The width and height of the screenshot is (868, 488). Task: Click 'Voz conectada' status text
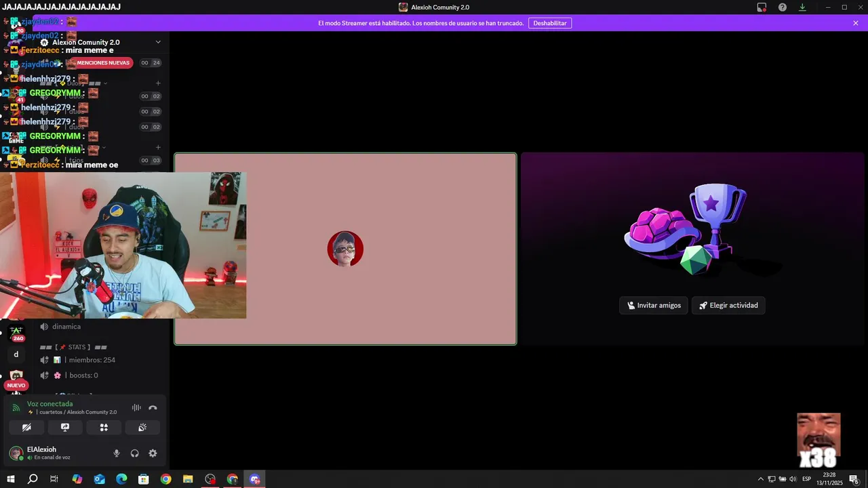(50, 404)
